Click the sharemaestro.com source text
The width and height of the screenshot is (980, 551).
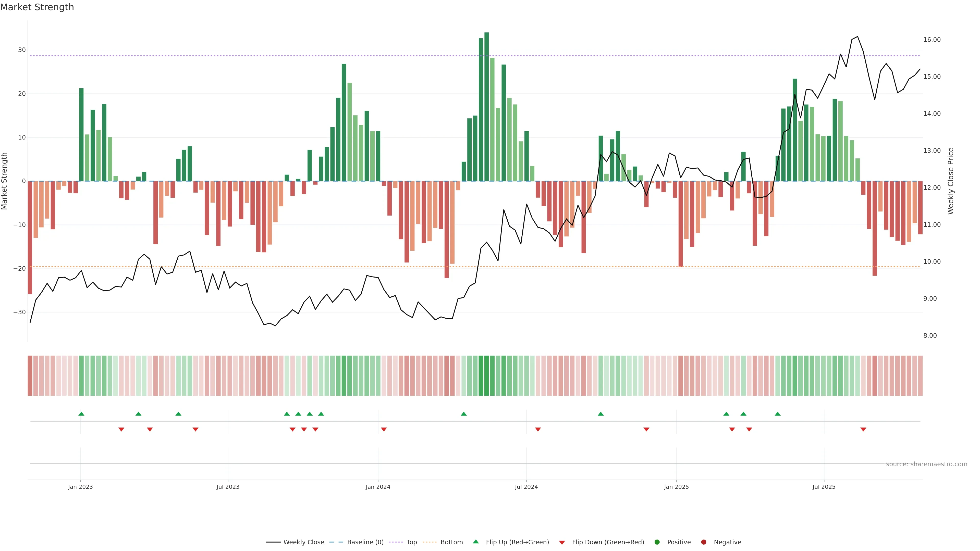click(x=926, y=464)
